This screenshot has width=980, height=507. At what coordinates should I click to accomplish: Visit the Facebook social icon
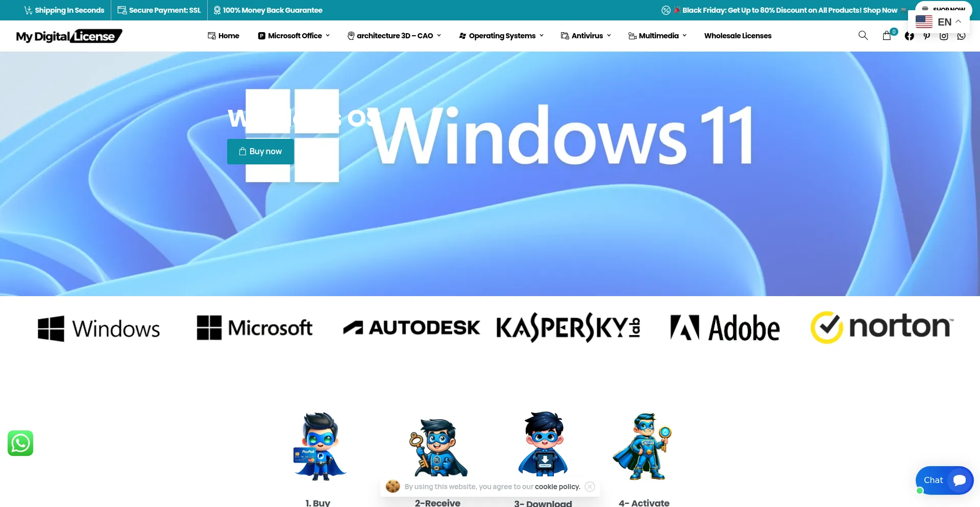pyautogui.click(x=910, y=36)
